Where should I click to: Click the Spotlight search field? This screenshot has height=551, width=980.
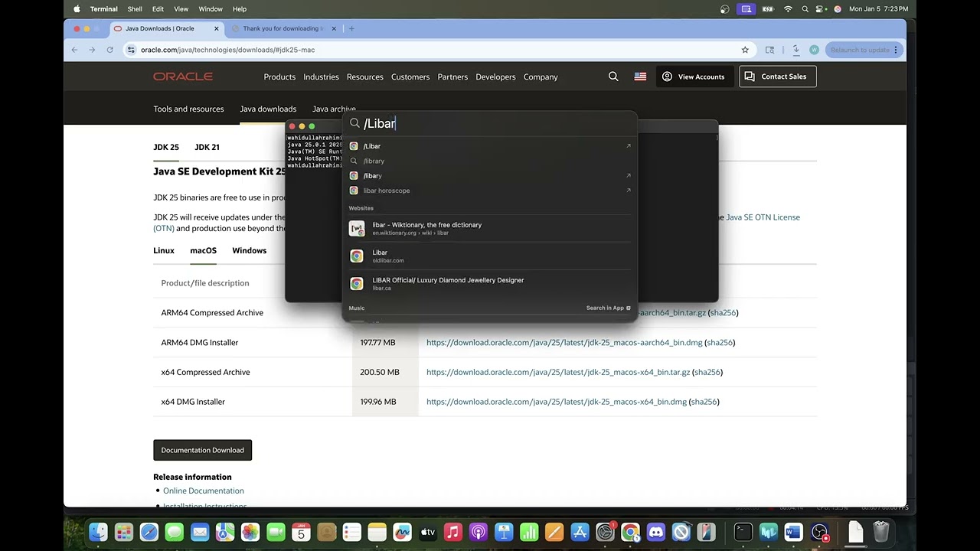tap(490, 123)
